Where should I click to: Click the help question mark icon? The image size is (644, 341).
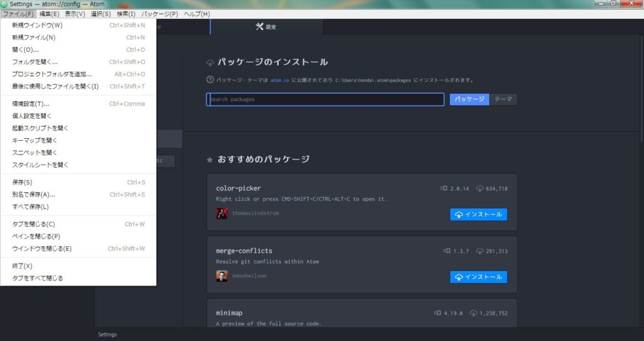pyautogui.click(x=210, y=80)
